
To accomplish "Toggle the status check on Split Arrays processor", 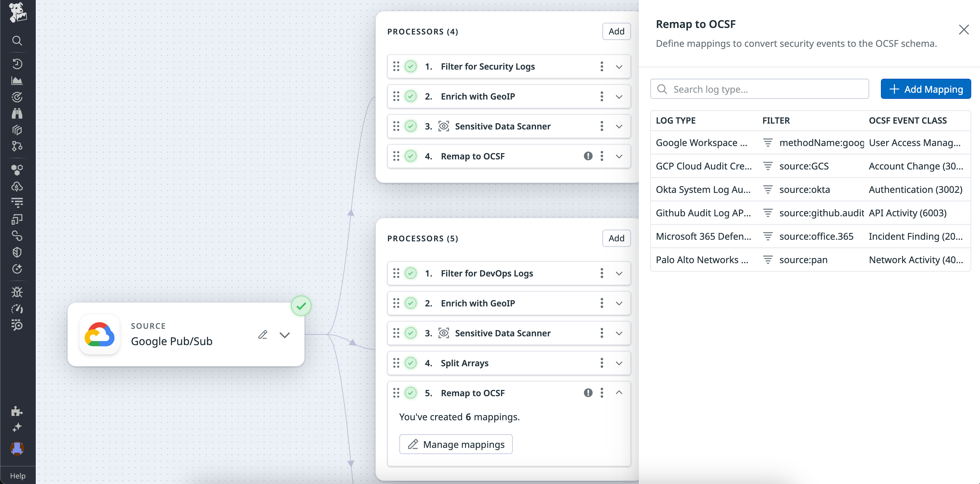I will 410,363.
